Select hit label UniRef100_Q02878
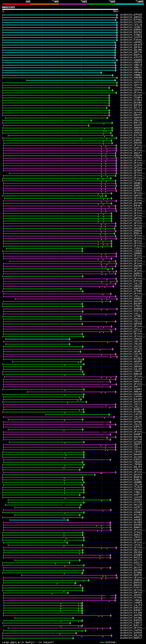This screenshot has height=644, width=146. pos(131,165)
